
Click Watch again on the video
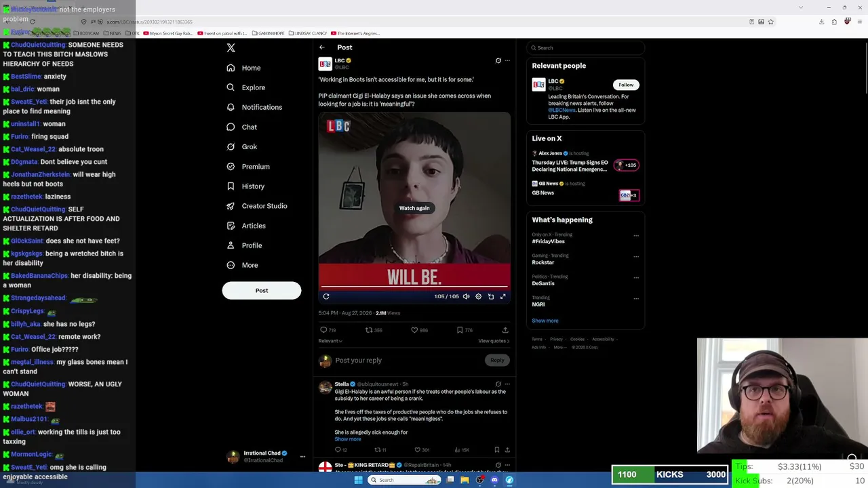click(x=414, y=208)
